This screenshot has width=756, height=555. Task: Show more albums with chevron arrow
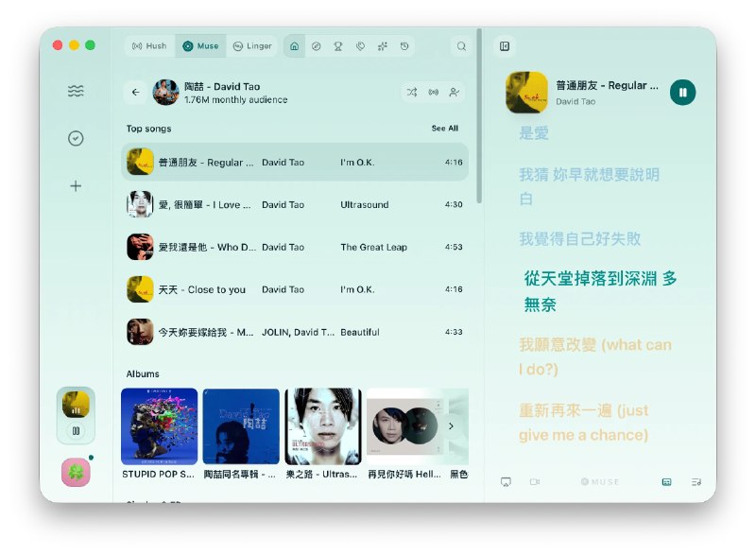[451, 426]
